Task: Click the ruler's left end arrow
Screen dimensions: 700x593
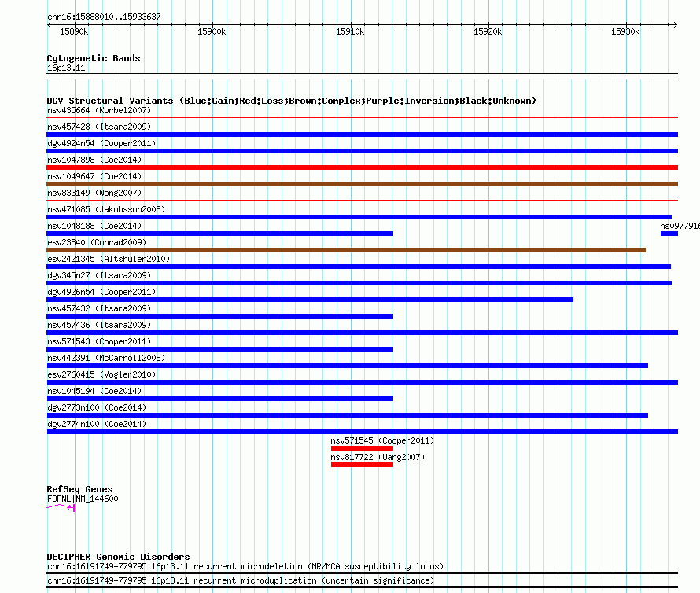Action: pos(49,25)
